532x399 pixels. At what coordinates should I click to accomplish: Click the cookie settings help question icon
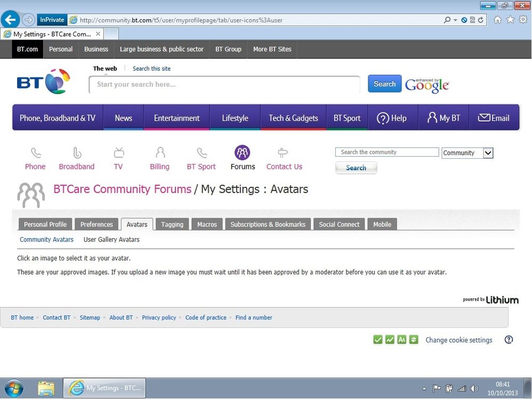click(x=509, y=339)
